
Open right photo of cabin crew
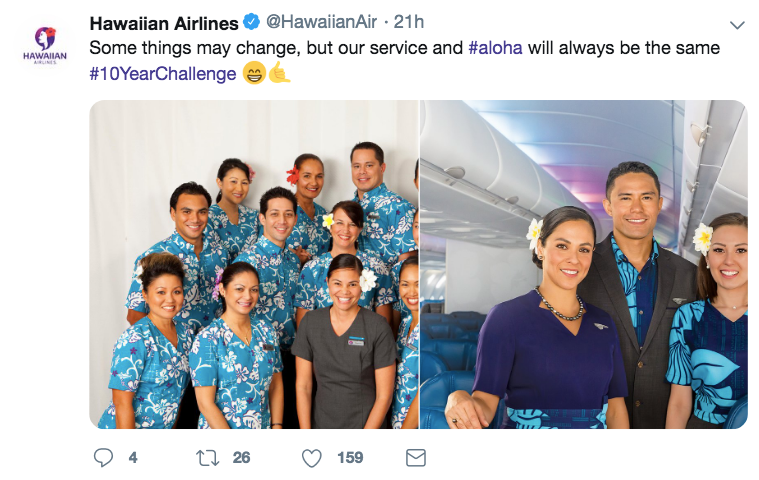[x=584, y=264]
